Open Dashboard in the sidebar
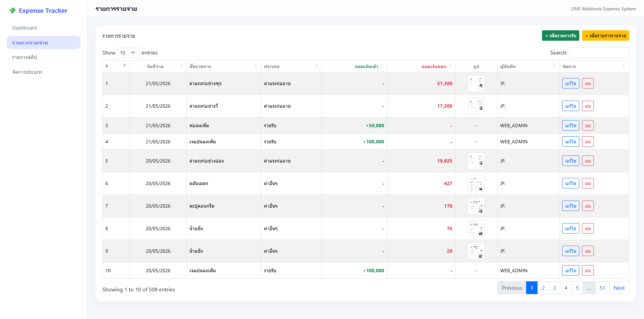644x319 pixels. point(24,28)
